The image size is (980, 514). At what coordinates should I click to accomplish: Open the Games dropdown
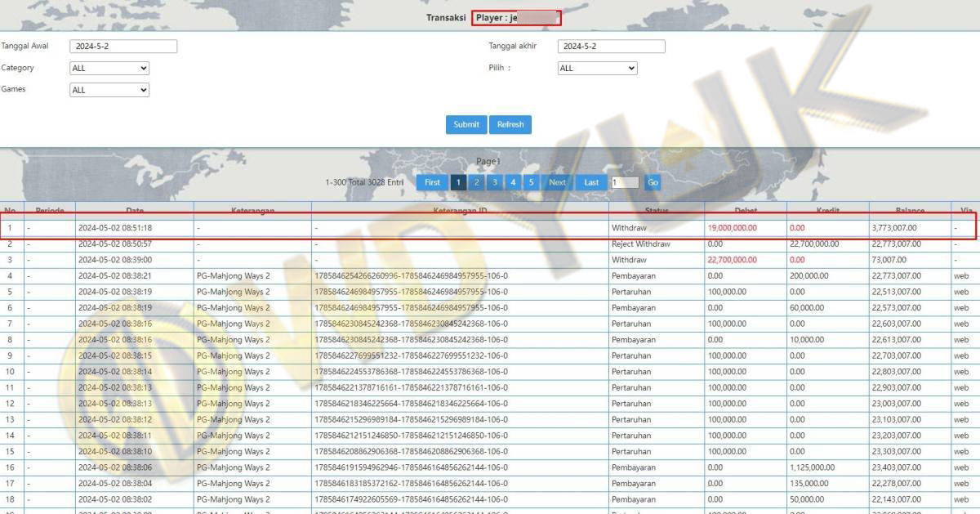(x=109, y=90)
